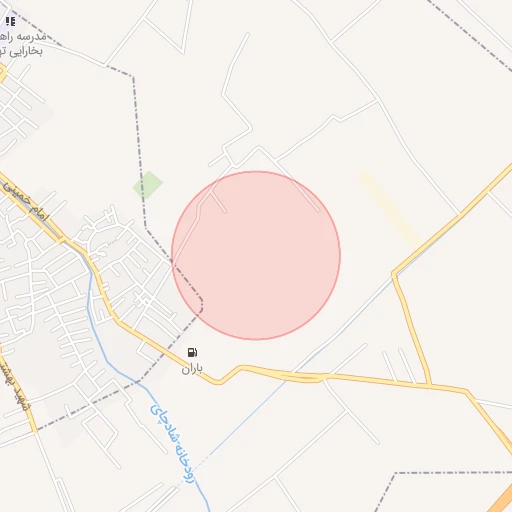Click the blue رودخانه شادچای river label

click(172, 444)
